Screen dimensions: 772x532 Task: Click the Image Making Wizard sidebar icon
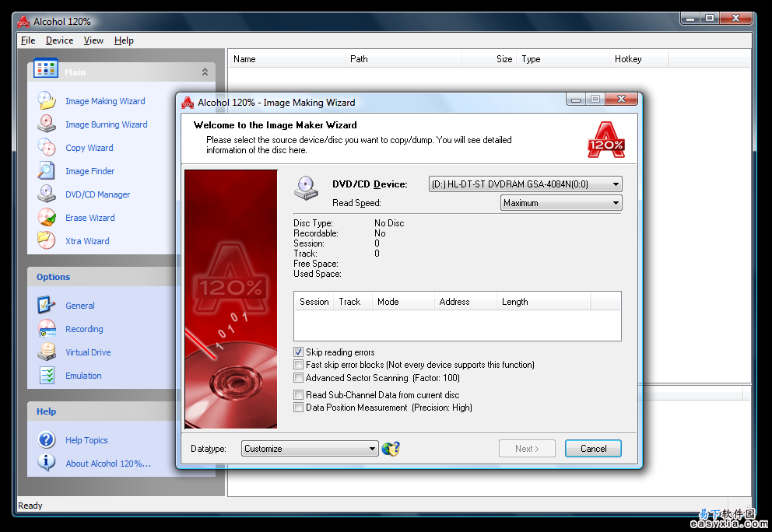pos(47,101)
